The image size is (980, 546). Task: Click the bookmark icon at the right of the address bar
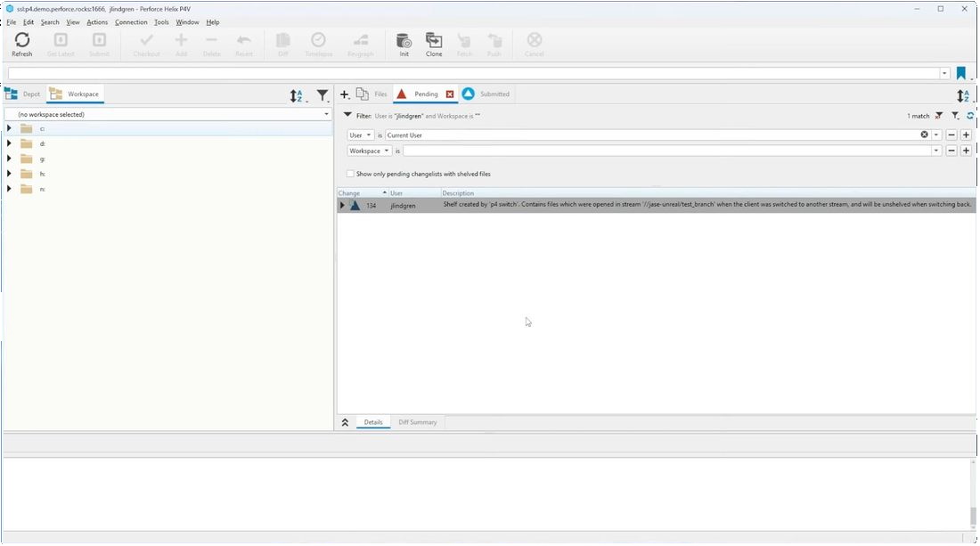coord(961,72)
